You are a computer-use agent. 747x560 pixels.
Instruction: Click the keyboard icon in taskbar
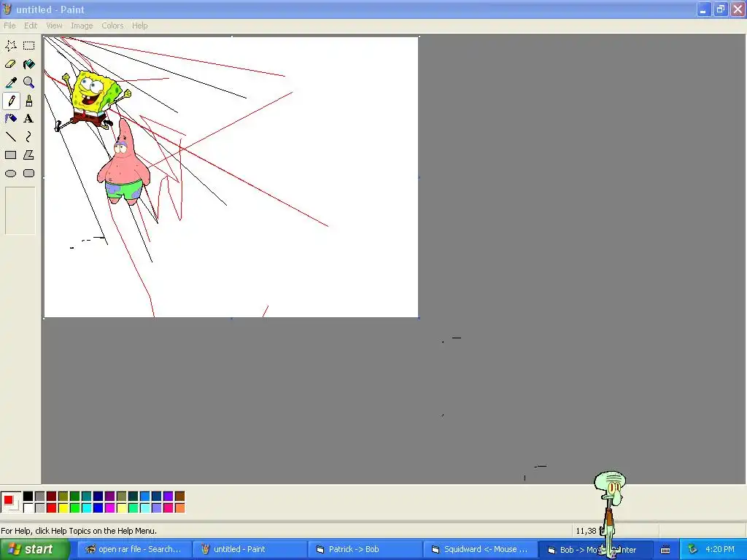tap(665, 550)
